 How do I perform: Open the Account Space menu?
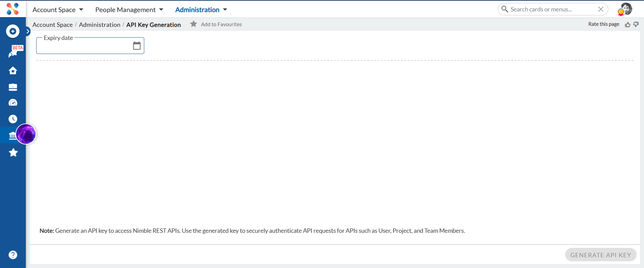tap(58, 10)
